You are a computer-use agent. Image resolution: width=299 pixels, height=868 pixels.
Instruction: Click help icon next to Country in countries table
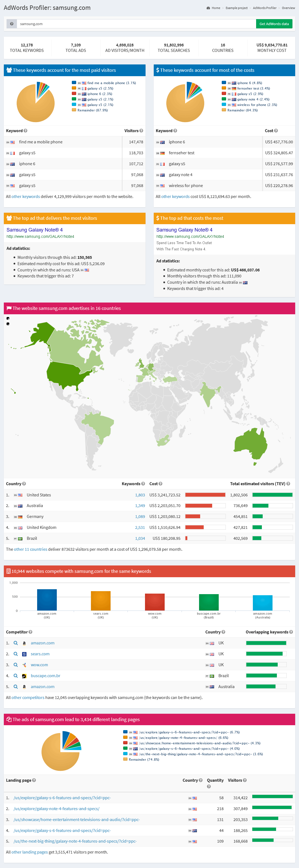point(24,484)
